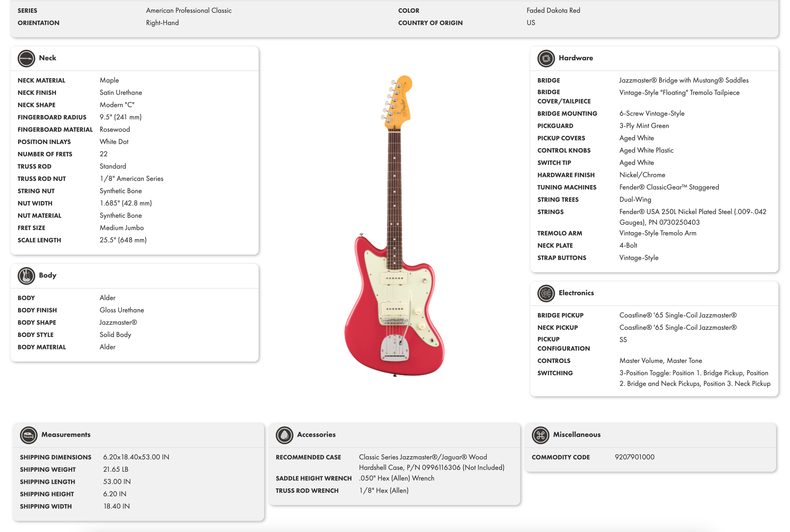Viewport: 790px width, 532px height.
Task: Click the number of frets '22' value
Action: tap(103, 154)
